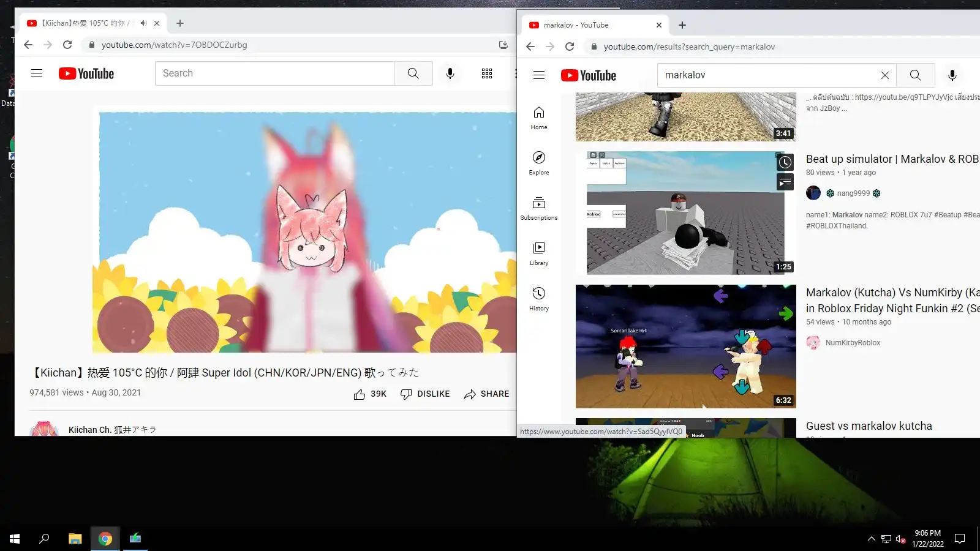
Task: Switch to Chrome in the taskbar
Action: [105, 539]
